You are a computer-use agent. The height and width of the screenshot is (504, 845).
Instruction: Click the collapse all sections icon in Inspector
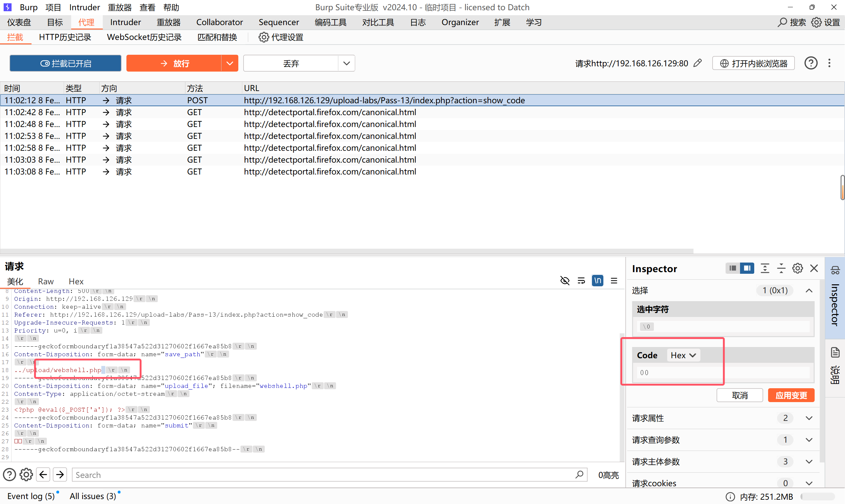(x=781, y=268)
